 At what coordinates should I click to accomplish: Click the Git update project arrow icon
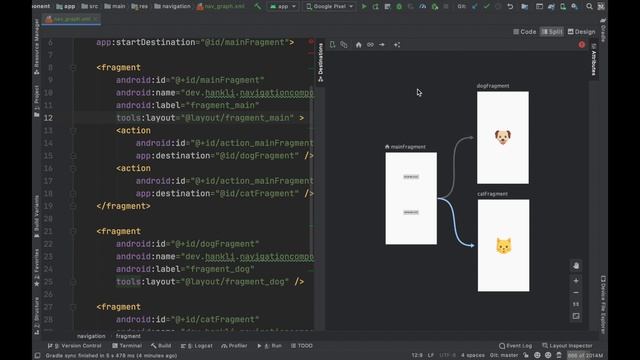click(x=474, y=6)
